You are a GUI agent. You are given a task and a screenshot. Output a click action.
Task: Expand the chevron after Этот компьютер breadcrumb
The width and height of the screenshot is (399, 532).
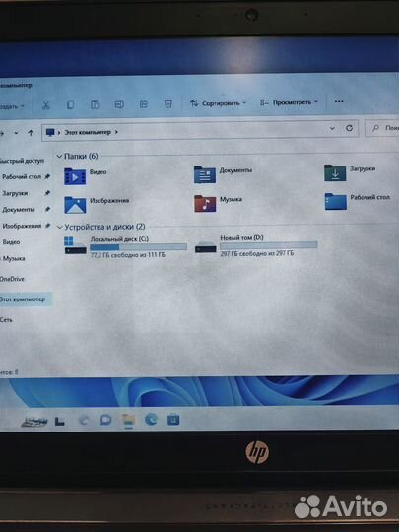coord(116,132)
